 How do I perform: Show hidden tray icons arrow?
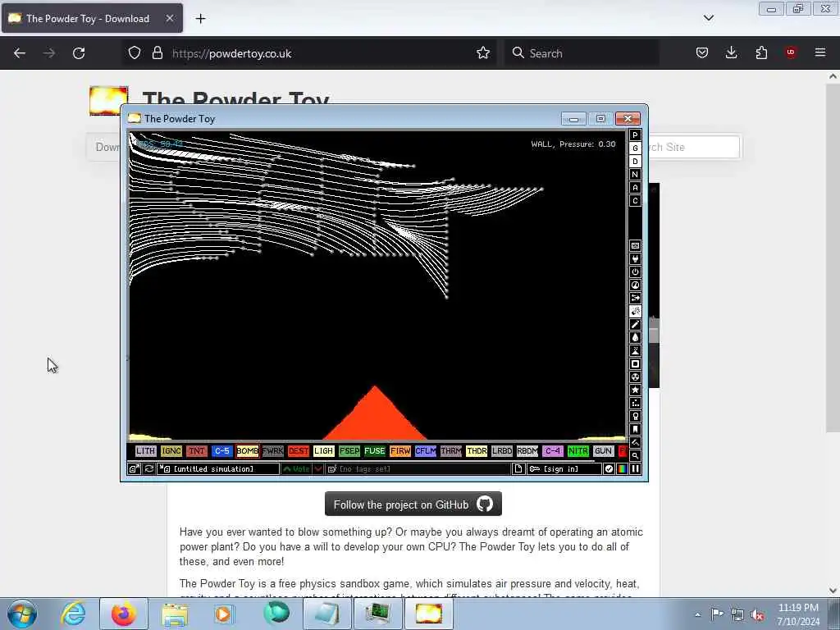tap(697, 614)
